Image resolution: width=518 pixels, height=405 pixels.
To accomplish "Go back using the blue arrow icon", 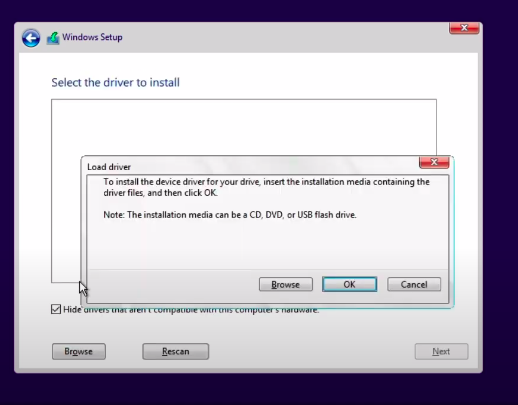I will pyautogui.click(x=31, y=38).
